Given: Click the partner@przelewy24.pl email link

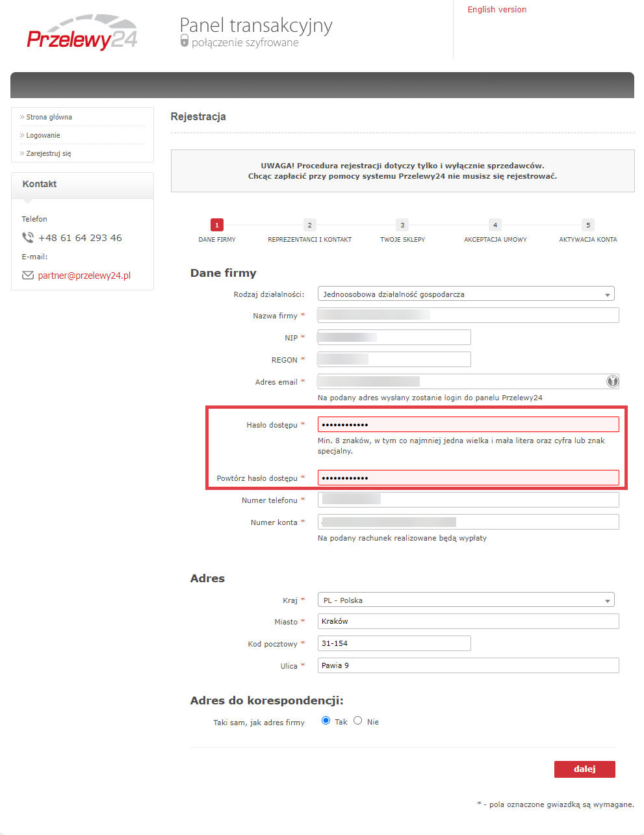Looking at the screenshot, I should click(x=84, y=276).
